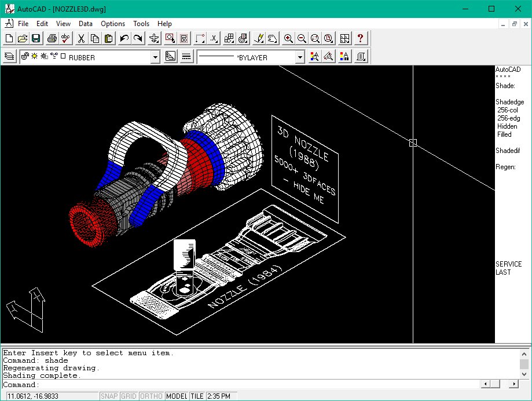The width and height of the screenshot is (532, 401).
Task: Click command line scroll right arrow
Action: [x=514, y=384]
